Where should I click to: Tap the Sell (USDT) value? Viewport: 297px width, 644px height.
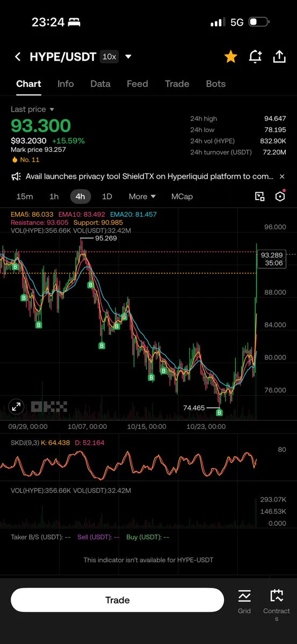click(x=99, y=537)
